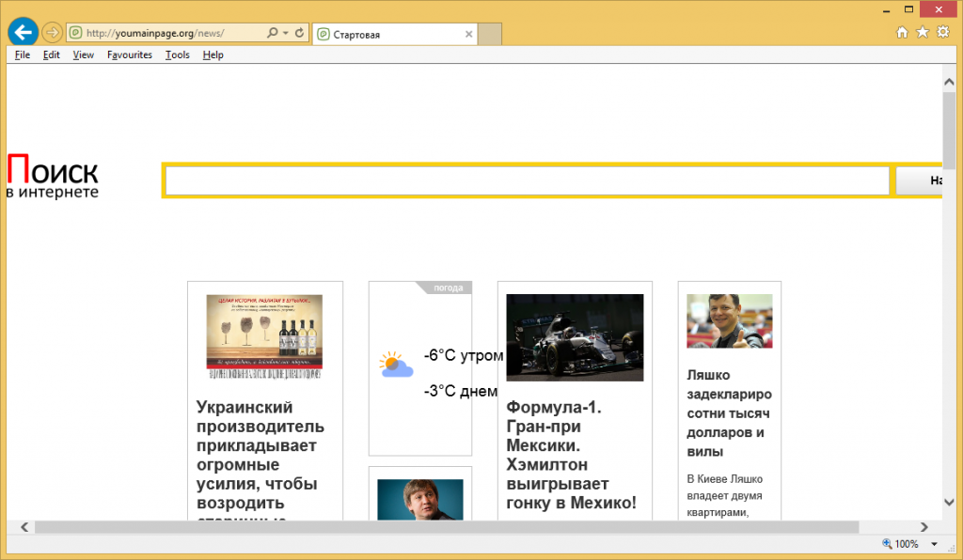Click the browser Back arrow button
This screenshot has width=963, height=560.
point(23,33)
